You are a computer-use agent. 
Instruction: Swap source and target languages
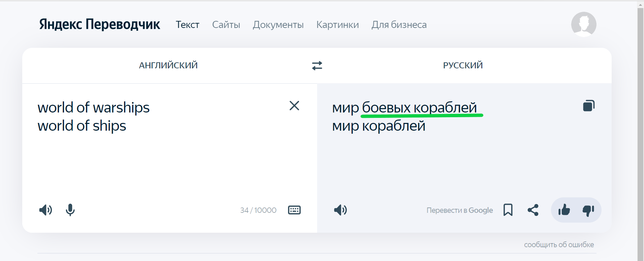tap(317, 65)
